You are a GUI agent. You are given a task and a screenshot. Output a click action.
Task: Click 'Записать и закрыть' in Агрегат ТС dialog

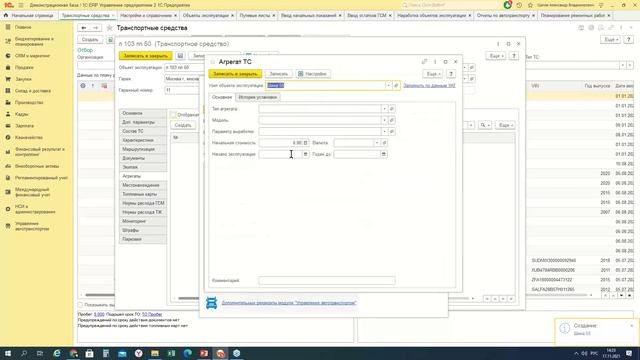[x=235, y=74]
